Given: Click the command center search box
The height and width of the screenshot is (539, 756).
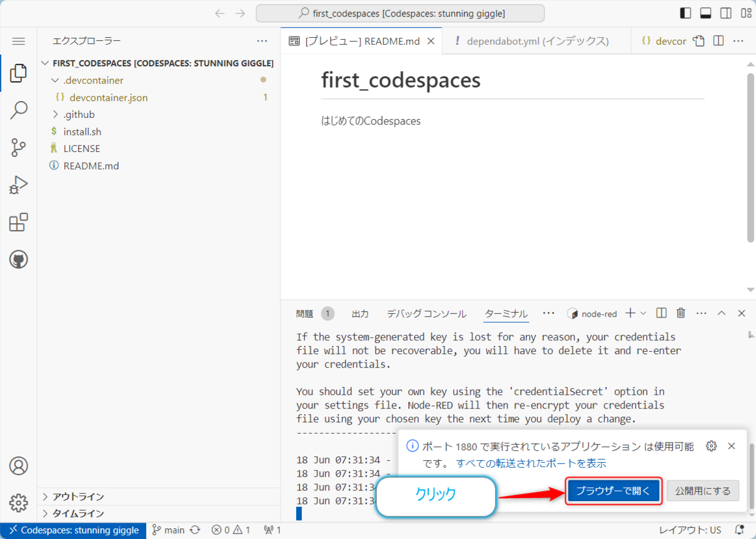Looking at the screenshot, I should click(400, 13).
